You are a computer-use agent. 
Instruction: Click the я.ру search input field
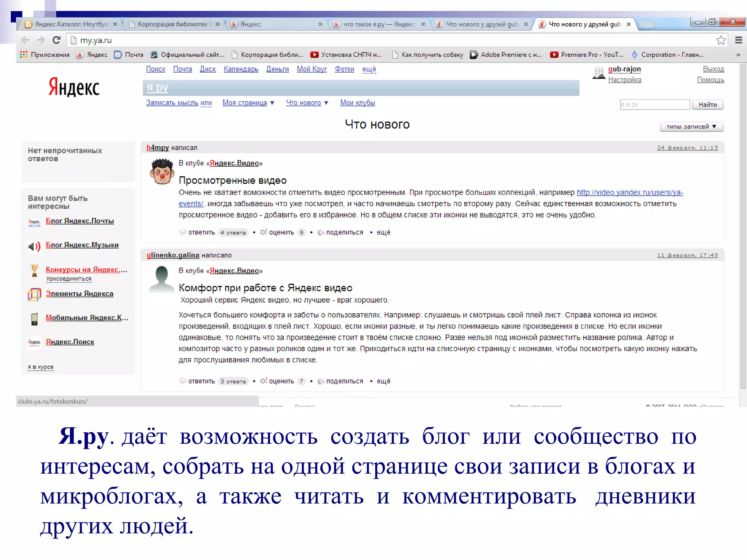[x=655, y=105]
